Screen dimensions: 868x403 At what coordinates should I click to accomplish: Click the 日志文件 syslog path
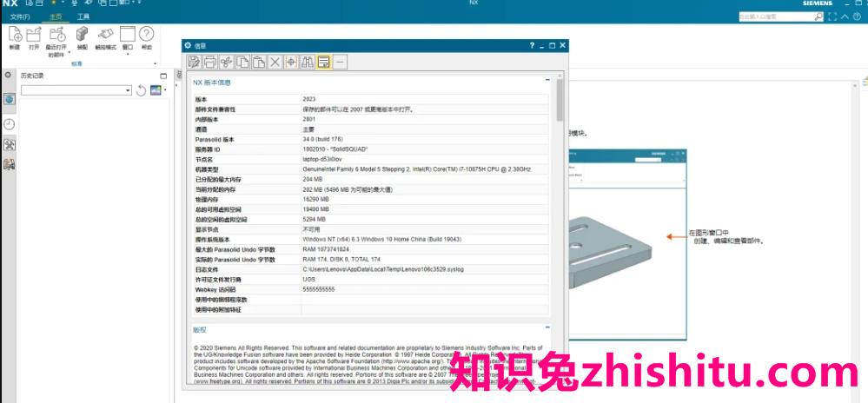pos(383,269)
